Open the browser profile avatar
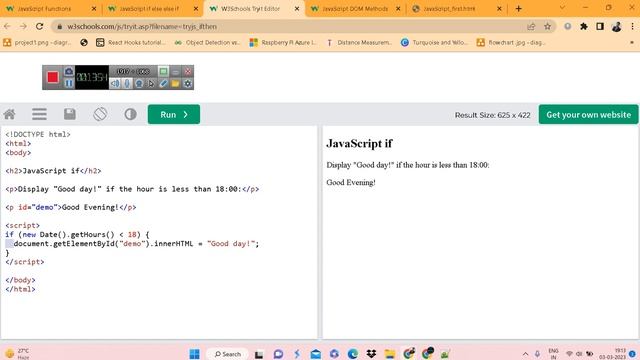Viewport: 640px width, 360px height. [x=616, y=27]
